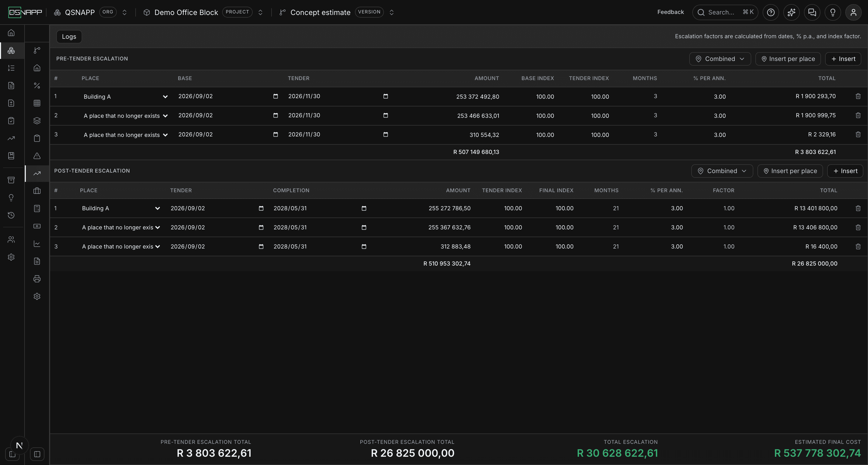Click post-tender total R 26 825 000,00 in table

[x=815, y=263]
